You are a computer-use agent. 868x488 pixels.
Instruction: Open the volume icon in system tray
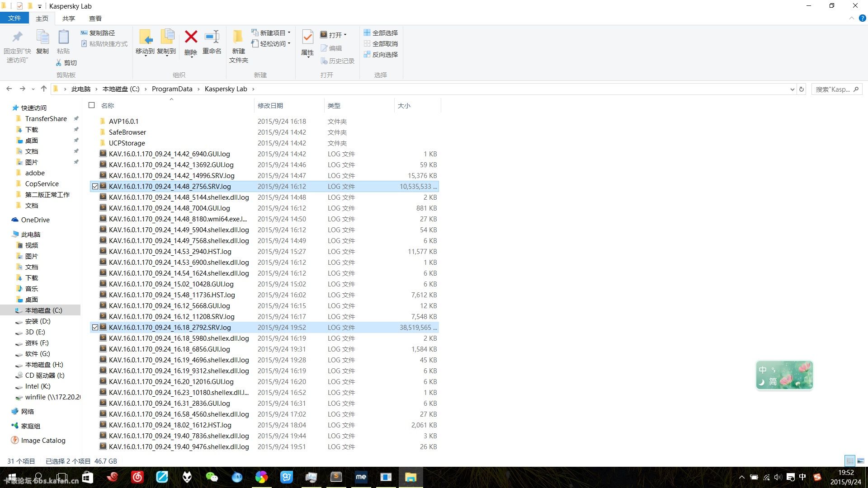pos(778,477)
